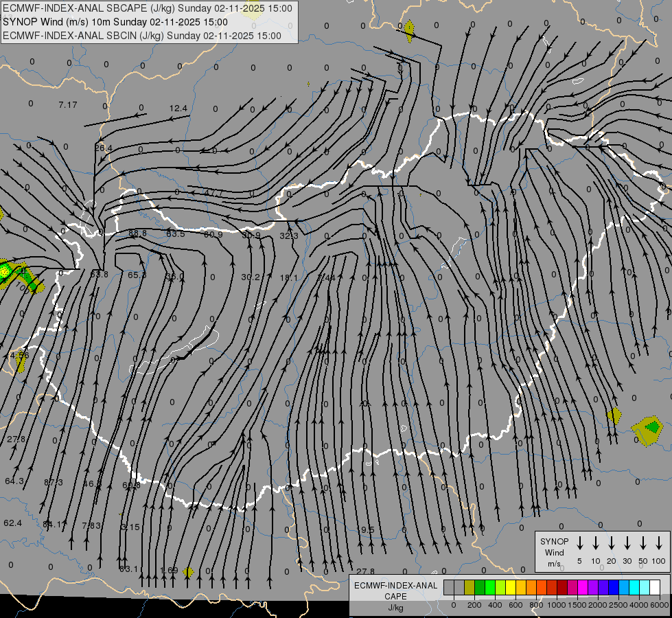Screen dimensions: 672x618
Task: Click the map value 1.69
Action: [169, 570]
